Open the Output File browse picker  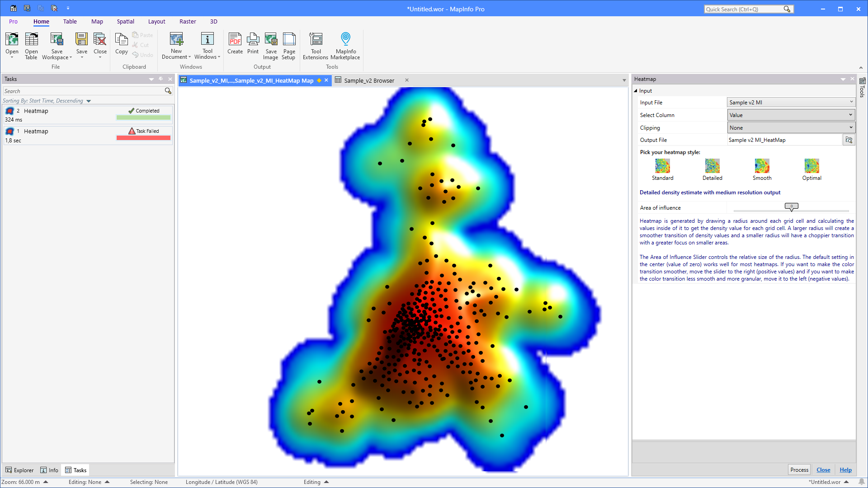click(x=849, y=140)
